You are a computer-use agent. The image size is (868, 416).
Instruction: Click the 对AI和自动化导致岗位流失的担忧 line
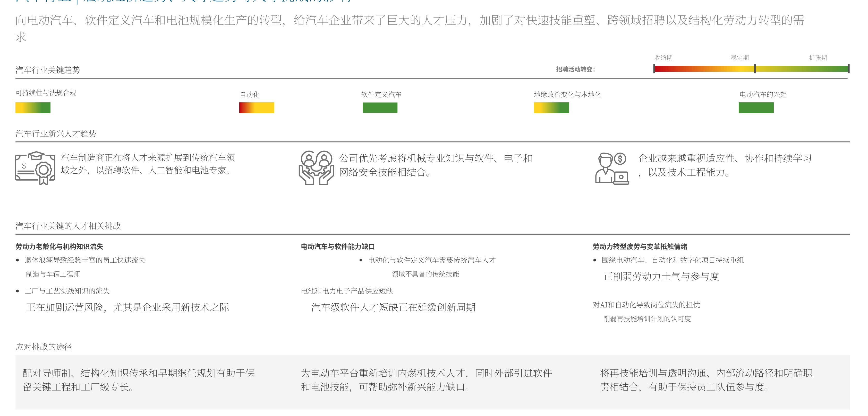point(646,305)
